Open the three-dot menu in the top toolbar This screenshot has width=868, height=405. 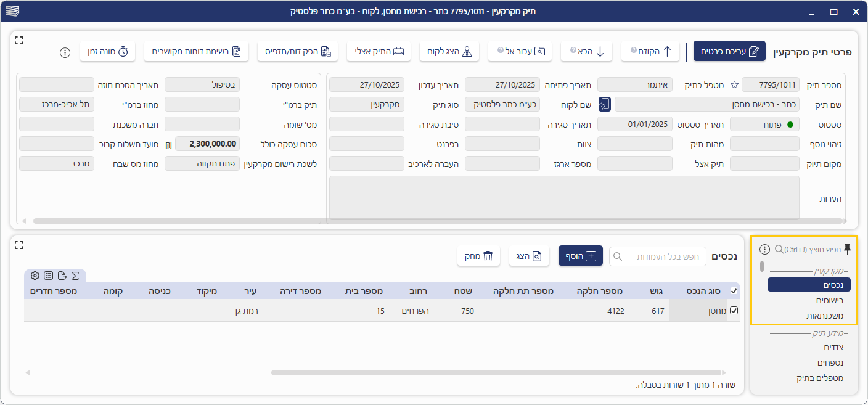point(65,52)
